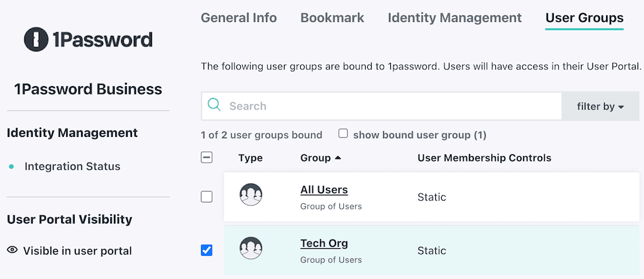This screenshot has width=644, height=279.
Task: Check the All Users row checkbox
Action: click(x=207, y=197)
